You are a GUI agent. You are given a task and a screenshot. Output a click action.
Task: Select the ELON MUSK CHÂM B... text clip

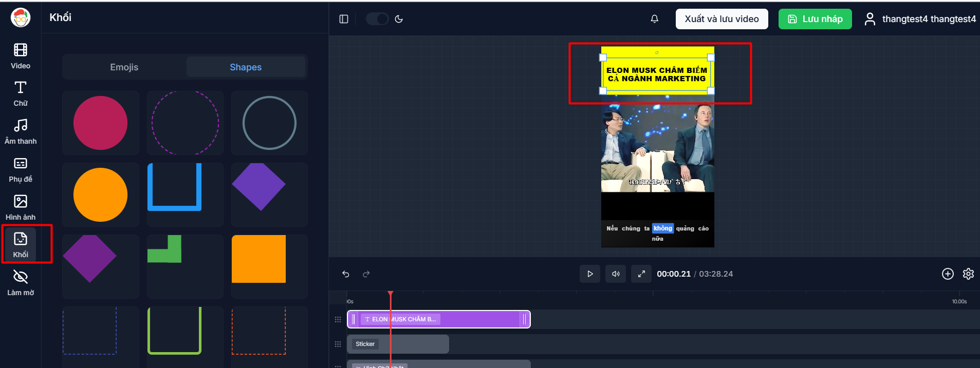tap(439, 319)
